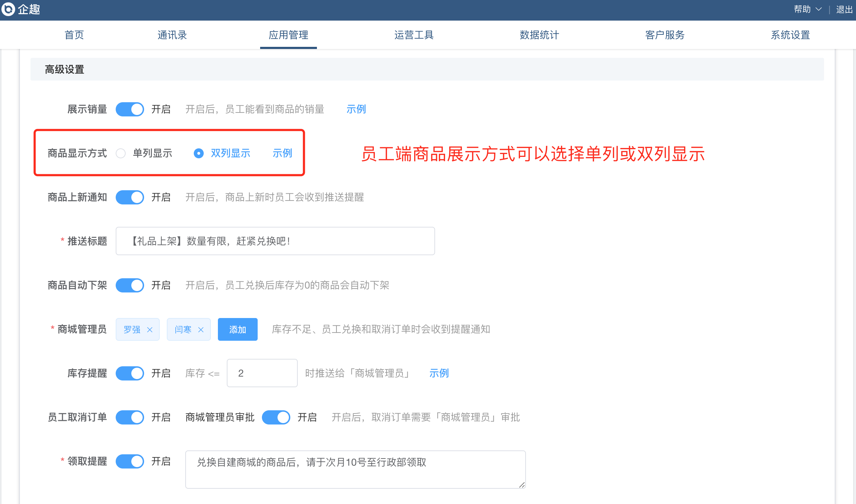
Task: Go to 系统设置 tab
Action: [790, 35]
